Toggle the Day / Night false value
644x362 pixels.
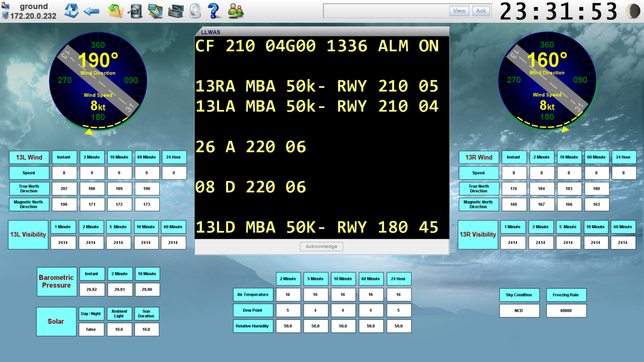pyautogui.click(x=91, y=329)
